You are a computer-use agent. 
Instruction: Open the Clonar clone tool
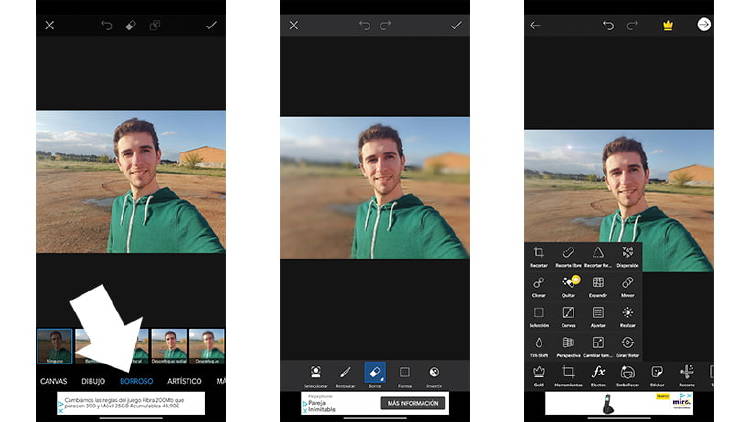click(539, 285)
